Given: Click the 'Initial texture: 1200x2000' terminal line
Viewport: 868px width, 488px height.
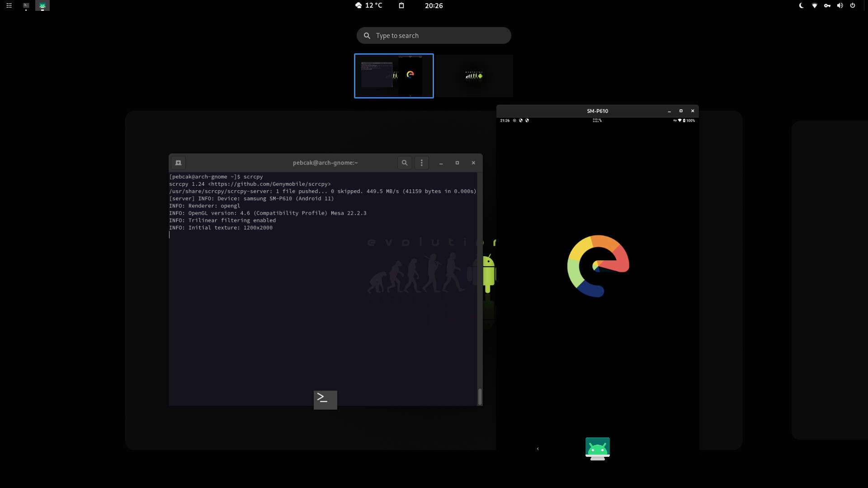Looking at the screenshot, I should click(x=221, y=228).
